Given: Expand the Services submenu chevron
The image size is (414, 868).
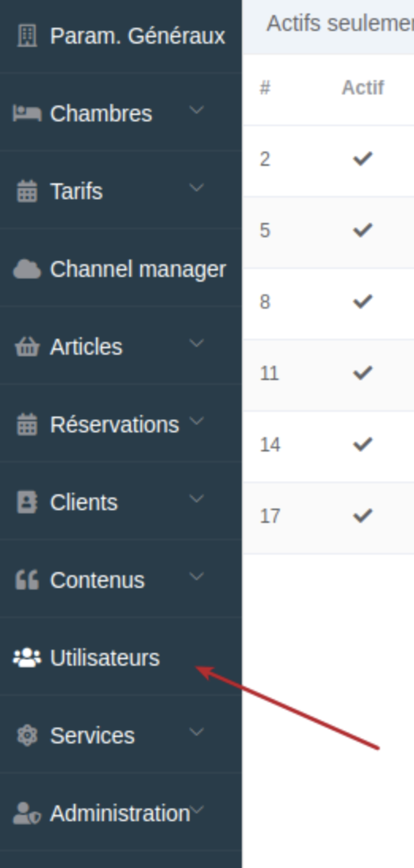Looking at the screenshot, I should point(197,732).
